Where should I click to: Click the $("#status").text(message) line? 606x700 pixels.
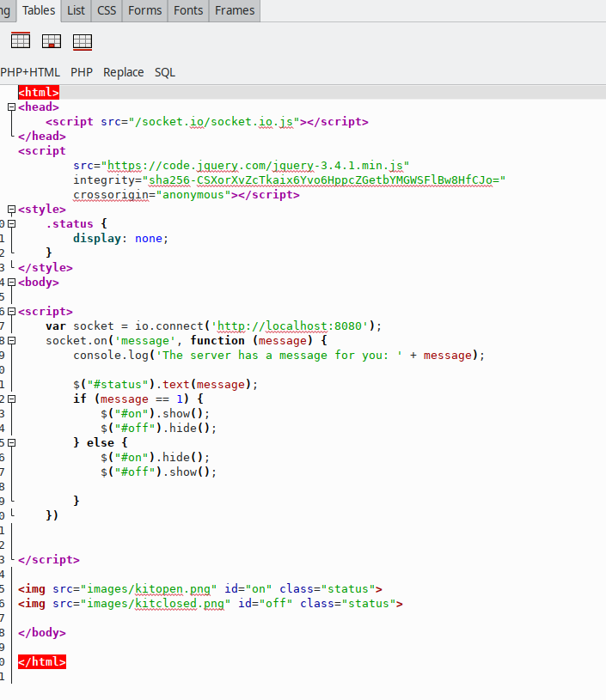[x=165, y=385]
